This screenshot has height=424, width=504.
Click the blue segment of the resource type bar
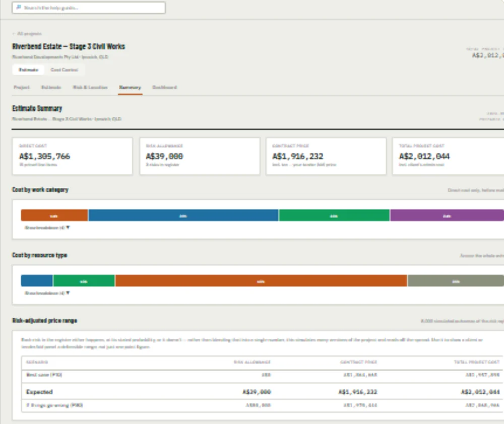pos(37,281)
